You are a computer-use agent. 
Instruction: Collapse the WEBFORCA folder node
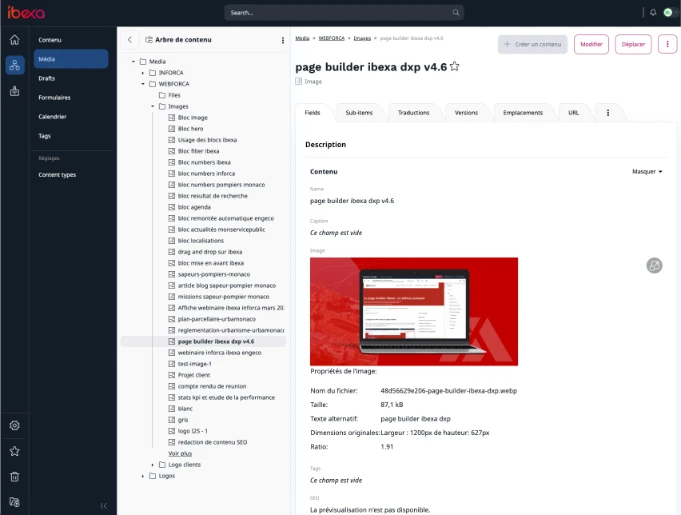(143, 84)
